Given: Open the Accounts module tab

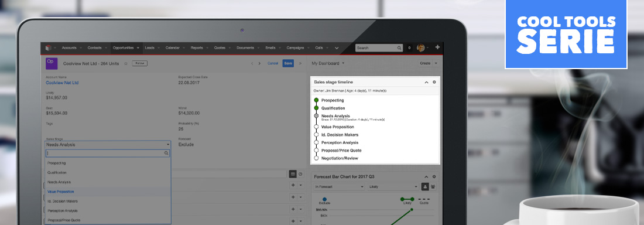Looking at the screenshot, I should coord(69,47).
